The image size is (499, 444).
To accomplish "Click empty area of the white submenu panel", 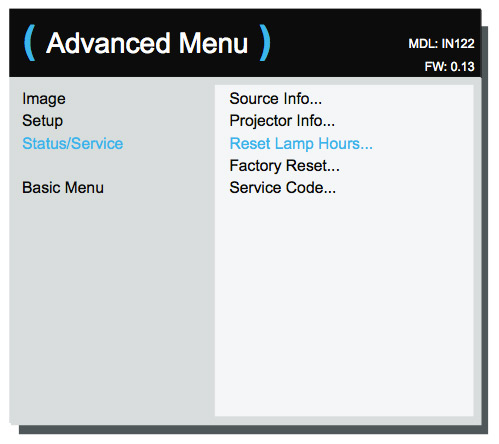I will (x=344, y=300).
